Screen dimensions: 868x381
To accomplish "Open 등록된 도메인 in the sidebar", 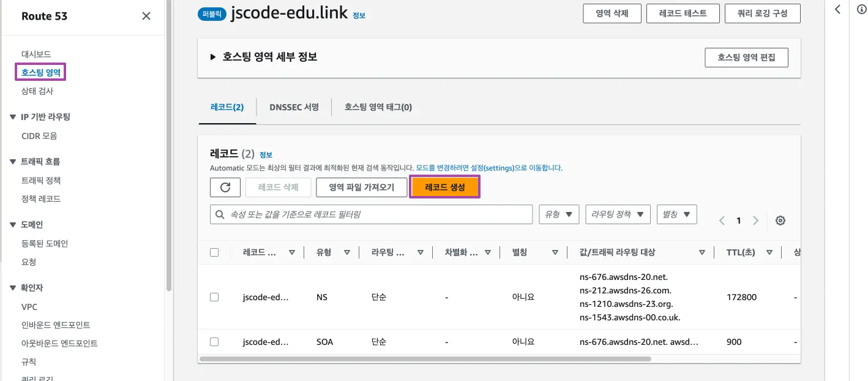I will point(45,243).
